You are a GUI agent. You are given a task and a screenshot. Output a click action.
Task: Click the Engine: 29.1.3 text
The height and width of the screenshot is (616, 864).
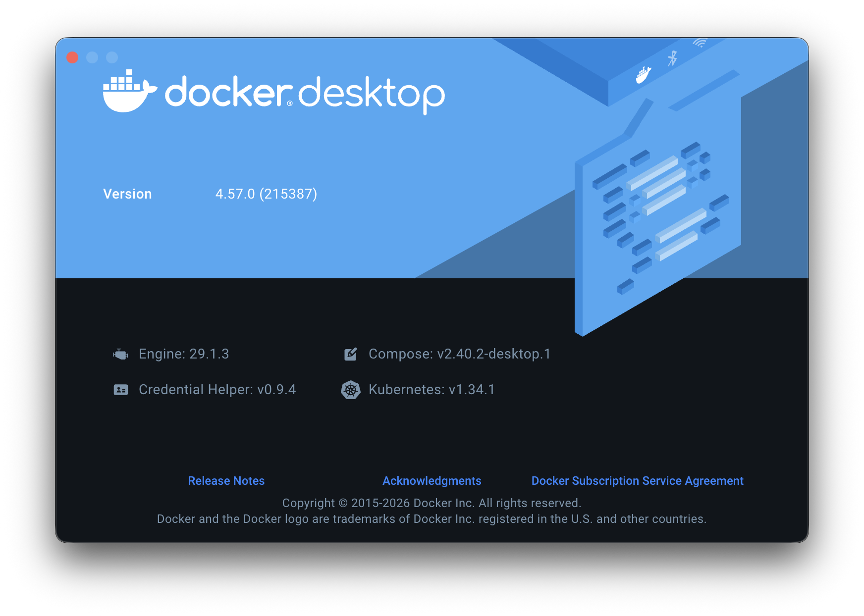click(x=184, y=354)
